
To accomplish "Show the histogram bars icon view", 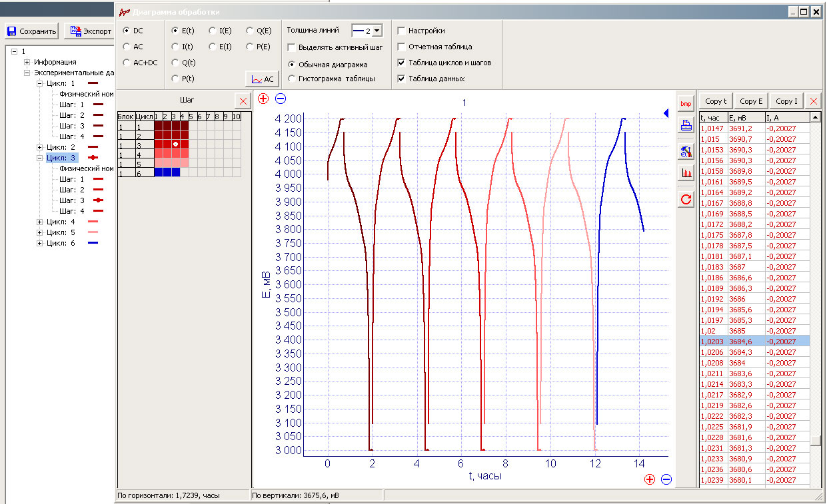I will pos(686,173).
